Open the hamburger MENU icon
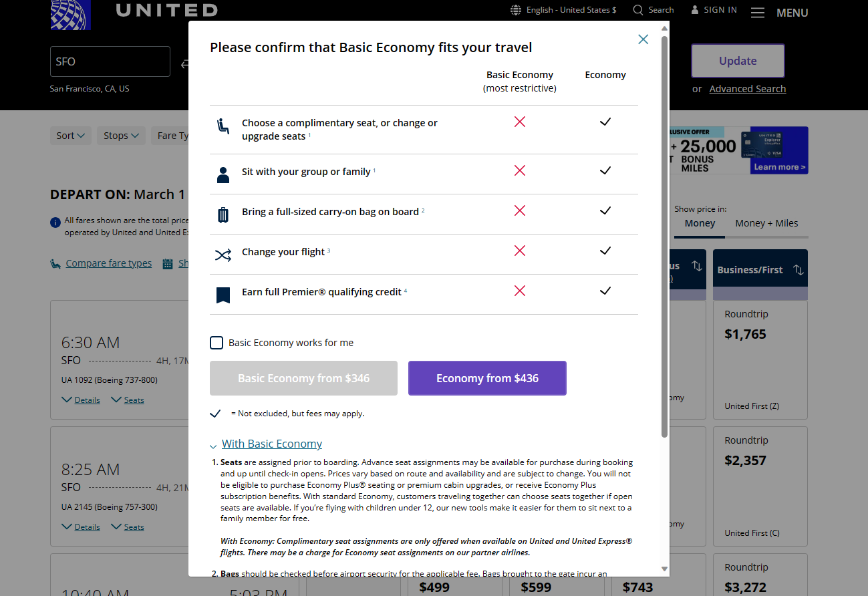This screenshot has width=868, height=596. tap(757, 12)
